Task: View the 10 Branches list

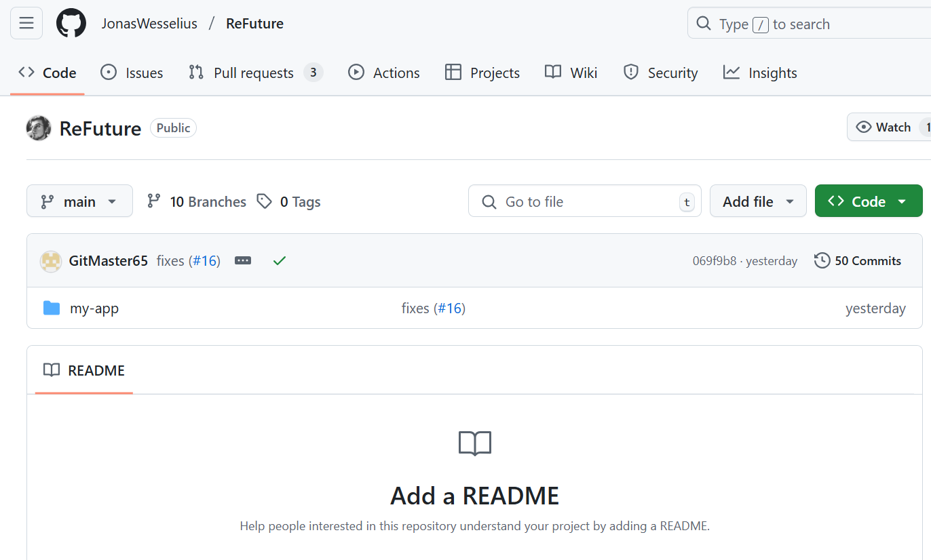Action: click(197, 201)
